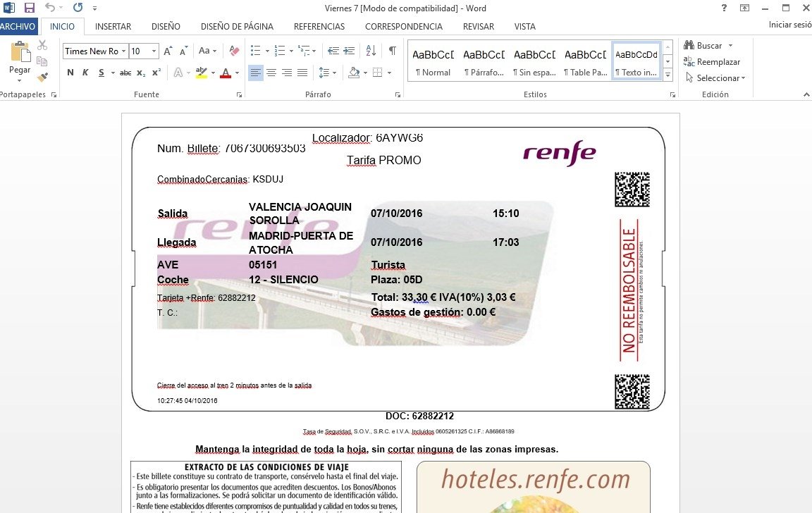Show paragraph marks with pilcrow icon
Image resolution: width=812 pixels, height=513 pixels.
pyautogui.click(x=393, y=51)
